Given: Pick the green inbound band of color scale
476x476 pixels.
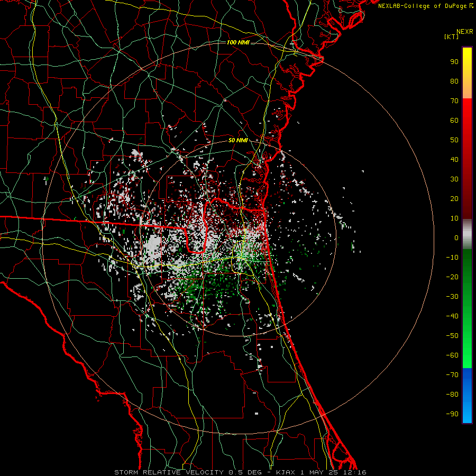Looking at the screenshot, I should [x=467, y=309].
